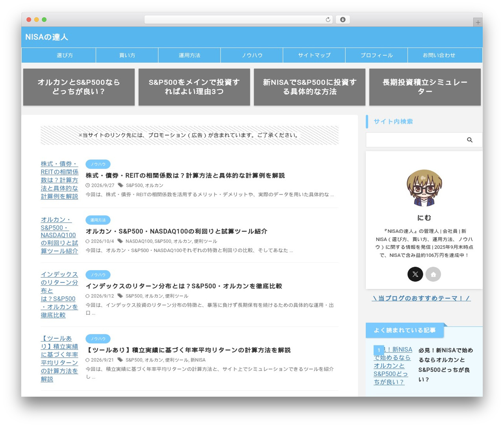
Task: Click the 運用方法 category badge
Action: click(98, 220)
